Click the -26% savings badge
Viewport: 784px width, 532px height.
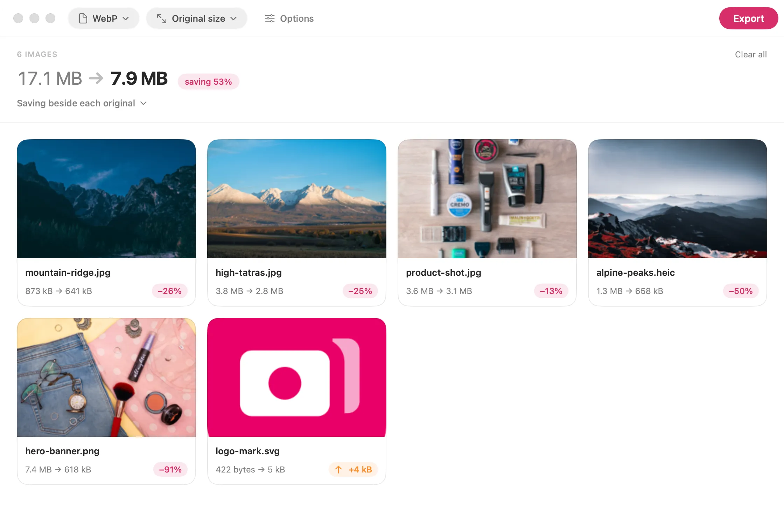click(169, 291)
